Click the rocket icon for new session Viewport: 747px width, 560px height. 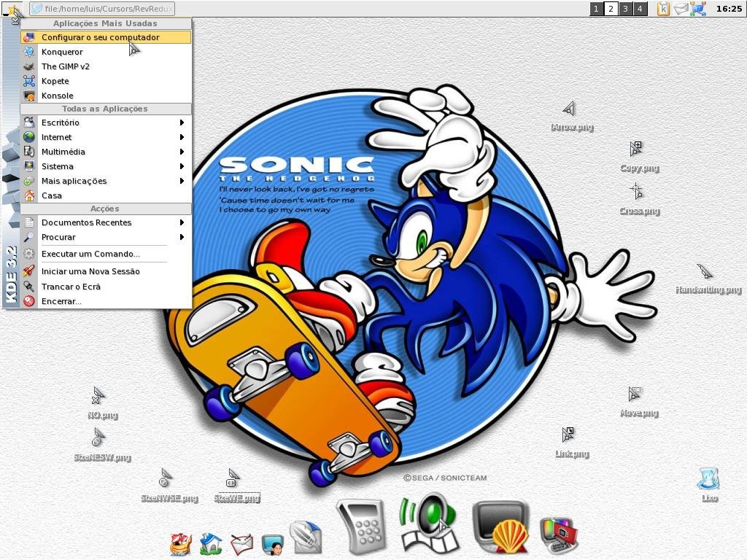click(x=29, y=271)
